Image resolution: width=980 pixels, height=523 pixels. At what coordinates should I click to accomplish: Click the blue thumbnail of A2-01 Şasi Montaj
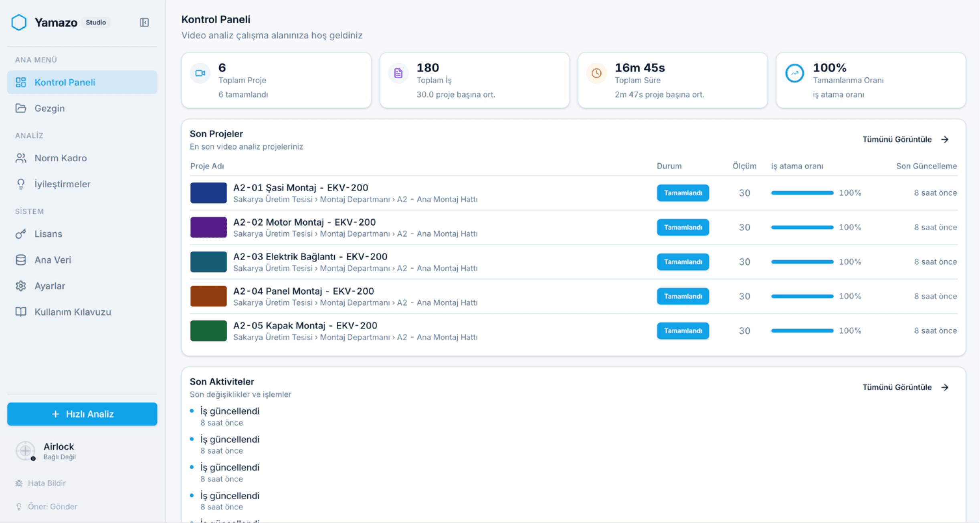tap(208, 193)
